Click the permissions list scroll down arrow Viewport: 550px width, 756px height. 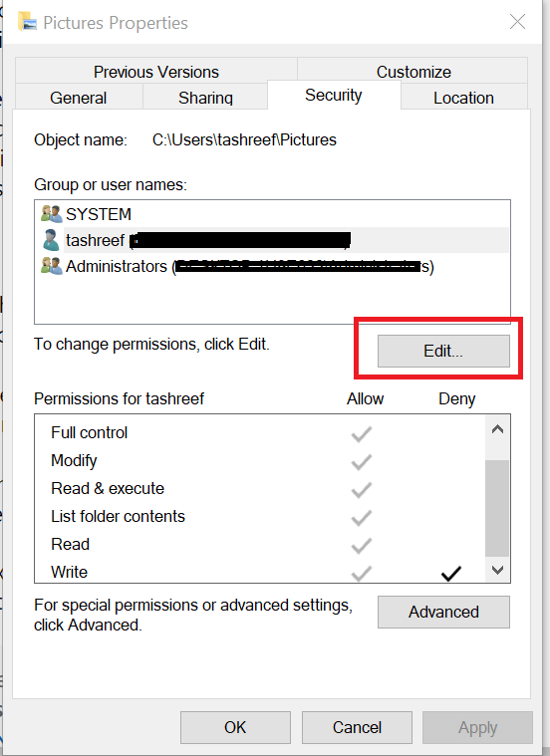[x=497, y=570]
